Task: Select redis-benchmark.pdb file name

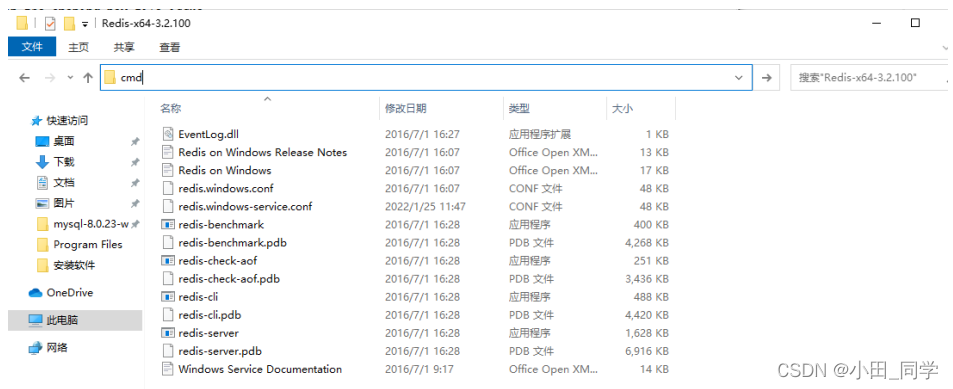Action: pos(232,243)
